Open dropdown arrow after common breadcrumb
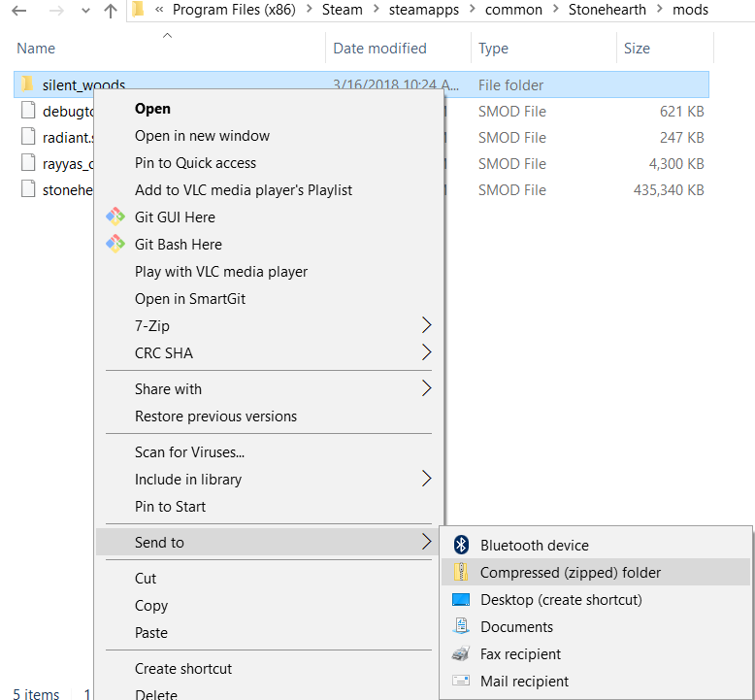This screenshot has height=700, width=755. pos(556,10)
